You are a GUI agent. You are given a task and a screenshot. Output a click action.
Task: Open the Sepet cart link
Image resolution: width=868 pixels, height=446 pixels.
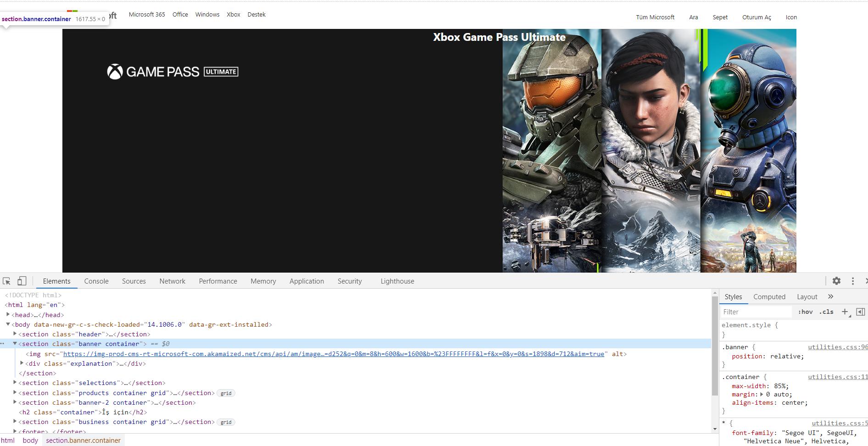pos(720,17)
